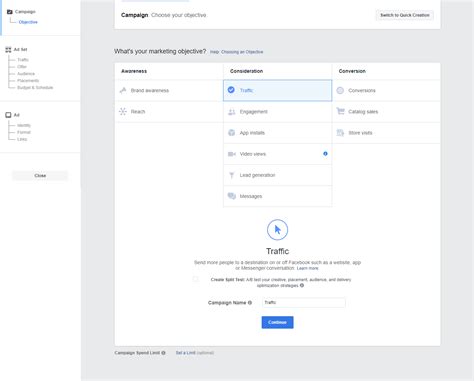Choose the Reach objective icon
474x381 pixels.
(x=123, y=111)
